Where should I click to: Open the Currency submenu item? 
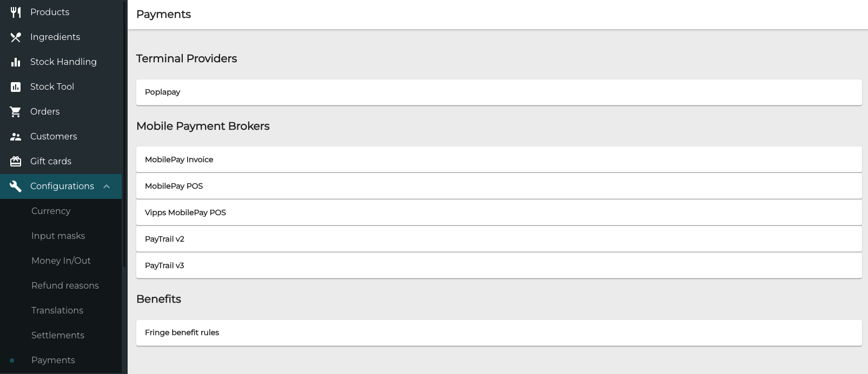(x=51, y=211)
